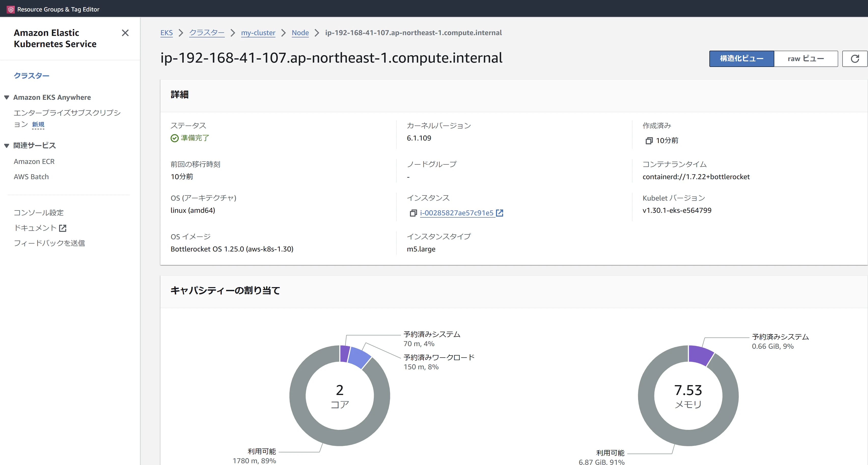Open the ドキュメント link

tap(35, 228)
